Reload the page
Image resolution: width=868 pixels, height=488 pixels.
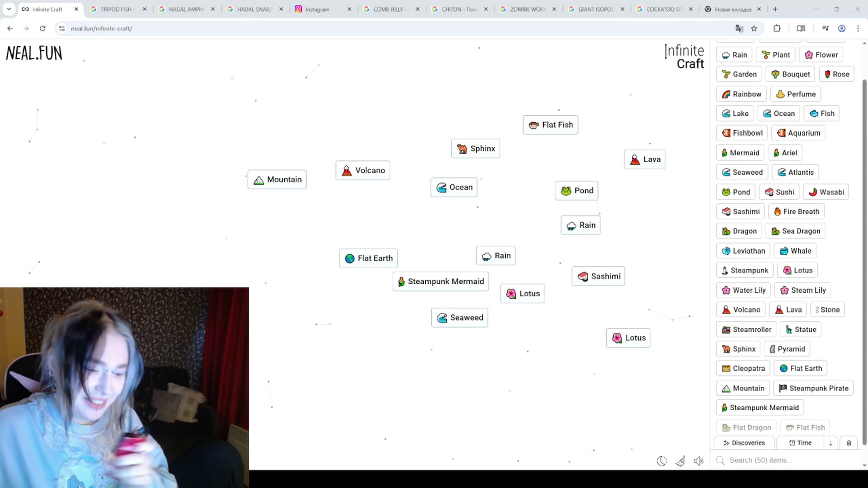[x=42, y=28]
